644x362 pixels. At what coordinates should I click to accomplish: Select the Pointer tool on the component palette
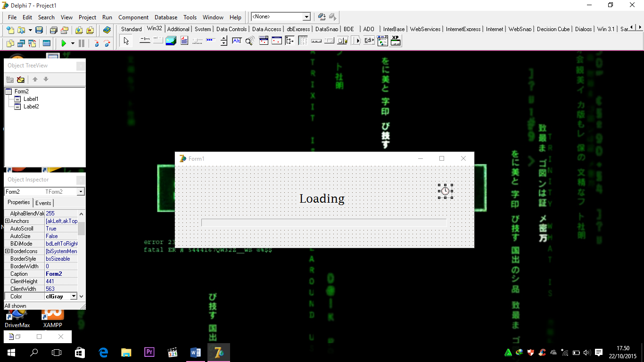pos(125,41)
